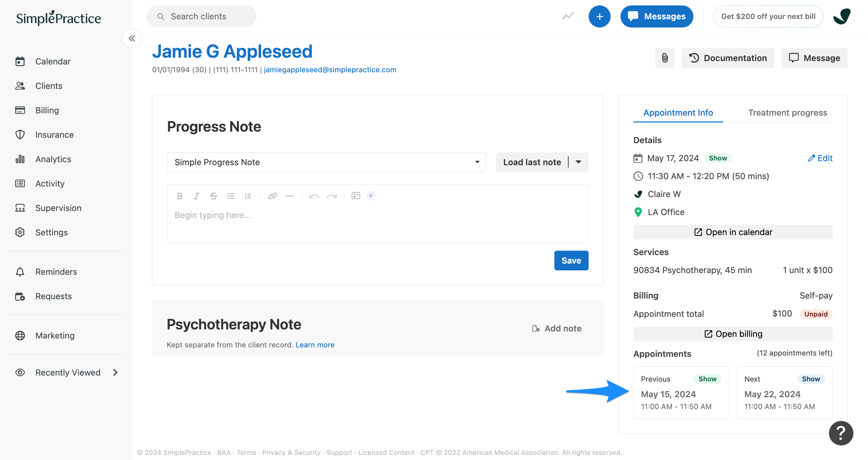Switch to Appointment Info tab
Screen dimensions: 868x460
coord(678,113)
